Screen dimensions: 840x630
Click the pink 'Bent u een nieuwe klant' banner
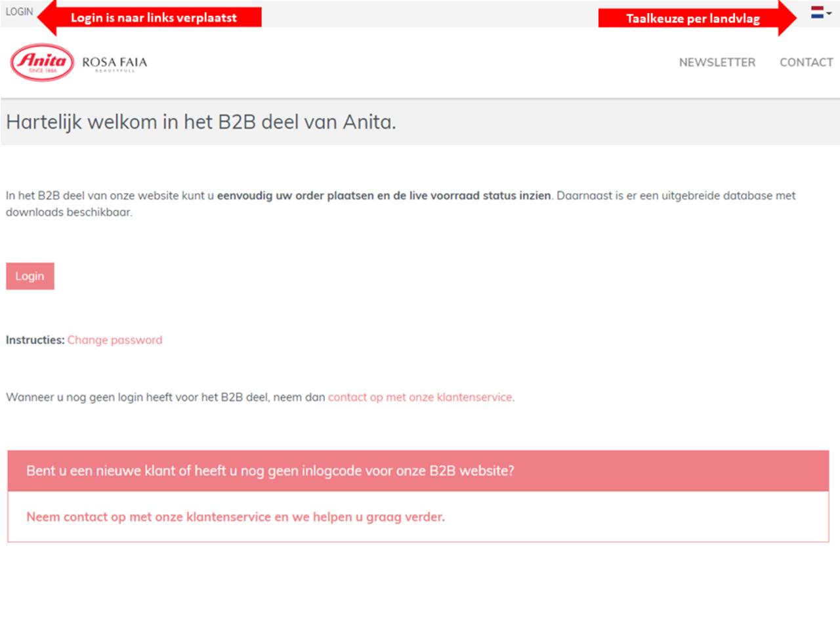(x=418, y=471)
